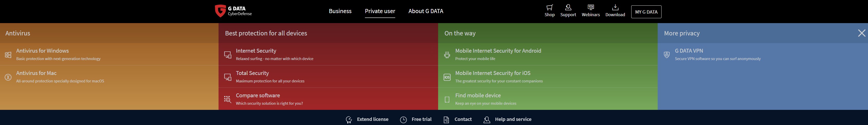Click the Compare software magnifier icon
Viewport: 868px width, 125px height.
[228, 99]
